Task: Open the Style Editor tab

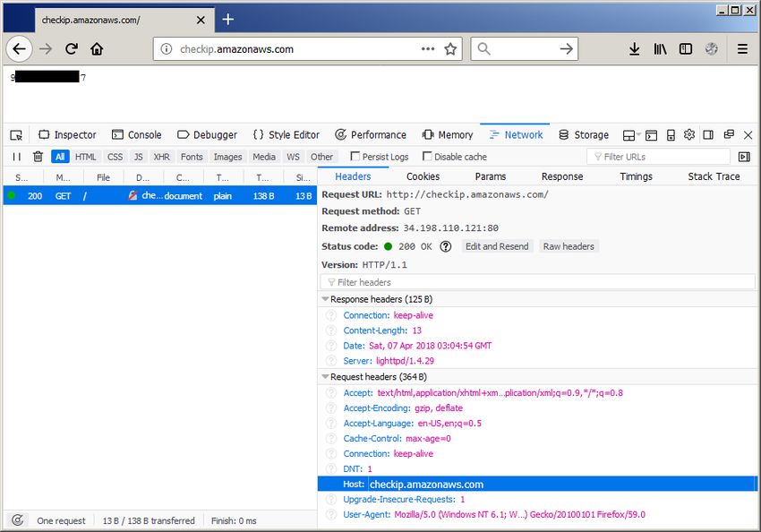Action: [286, 135]
